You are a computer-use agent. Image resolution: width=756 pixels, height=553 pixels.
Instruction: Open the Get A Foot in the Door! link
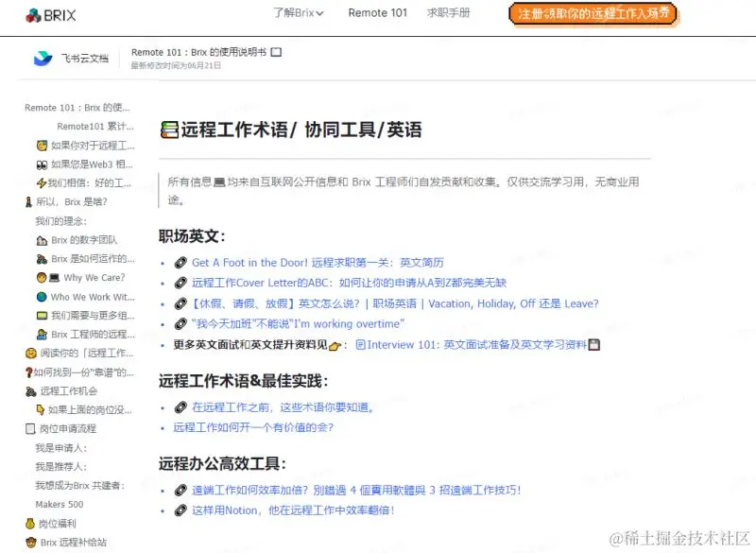click(x=318, y=263)
